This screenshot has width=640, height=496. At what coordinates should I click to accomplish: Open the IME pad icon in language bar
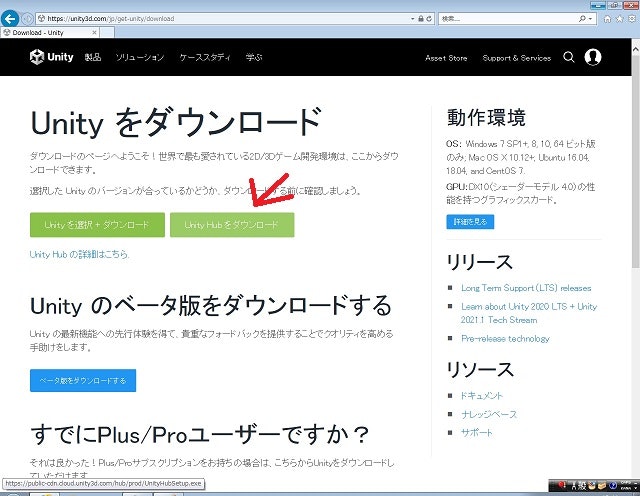tap(591, 485)
